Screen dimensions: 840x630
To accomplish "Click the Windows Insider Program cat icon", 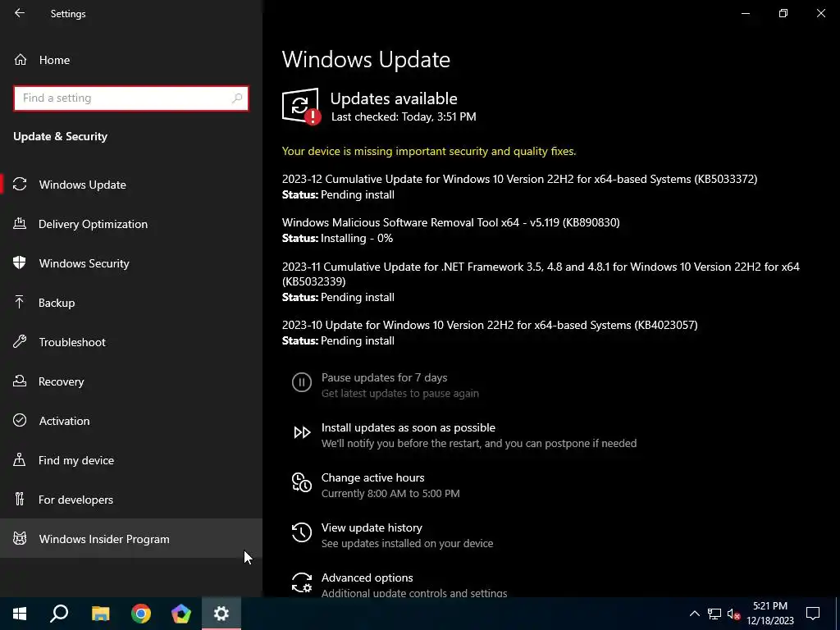I will point(20,538).
